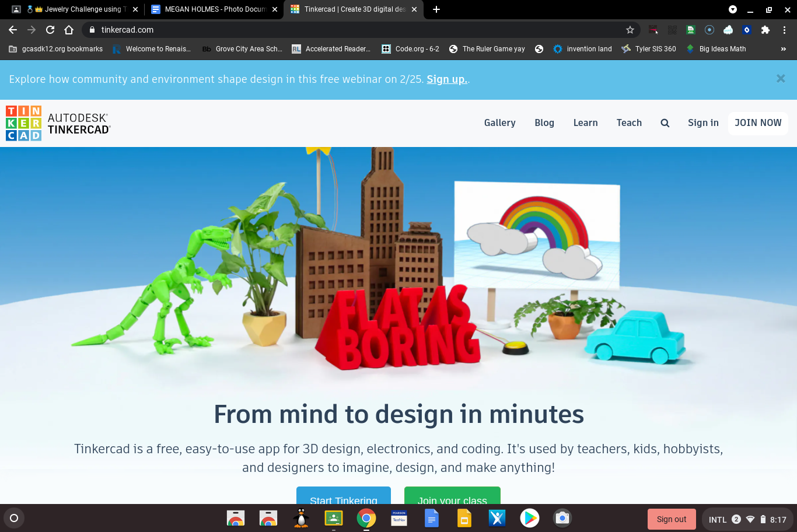This screenshot has height=532, width=797.
Task: Open Gallery in navigation
Action: [500, 123]
